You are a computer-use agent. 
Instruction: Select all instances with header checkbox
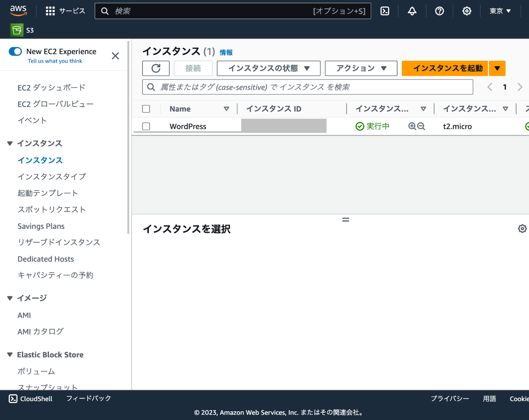[146, 109]
